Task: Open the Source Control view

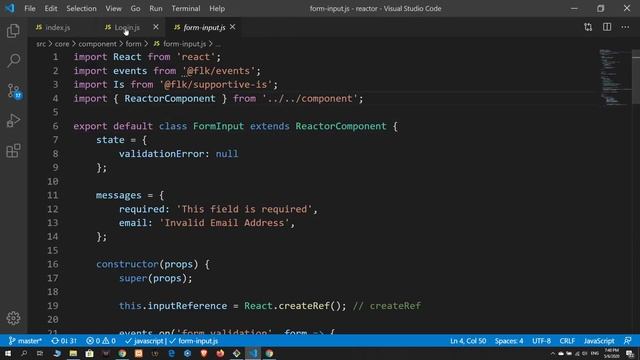Action: (14, 91)
